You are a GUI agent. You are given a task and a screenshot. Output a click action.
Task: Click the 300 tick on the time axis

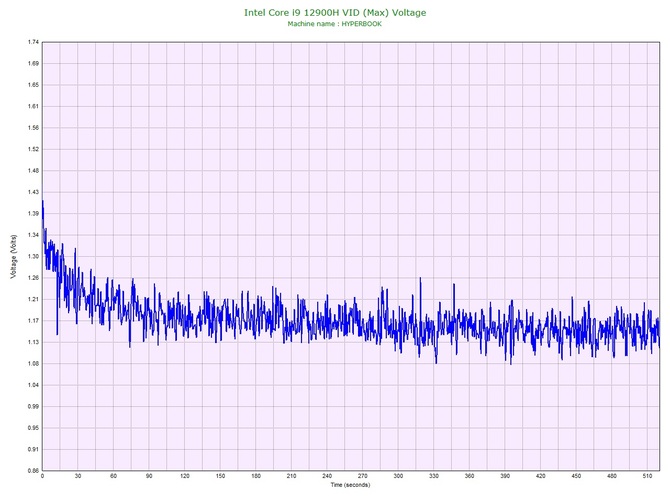point(398,476)
